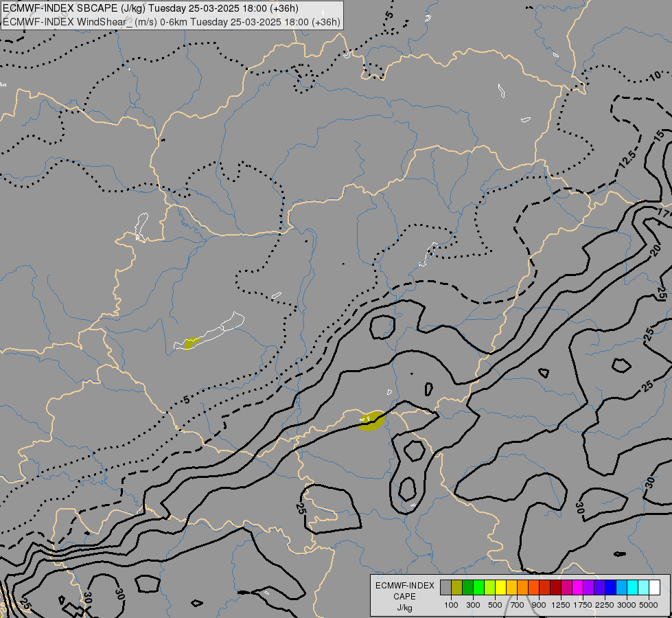The height and width of the screenshot is (618, 672).
Task: Select the olive swatch in the CAPE legend
Action: click(x=457, y=588)
